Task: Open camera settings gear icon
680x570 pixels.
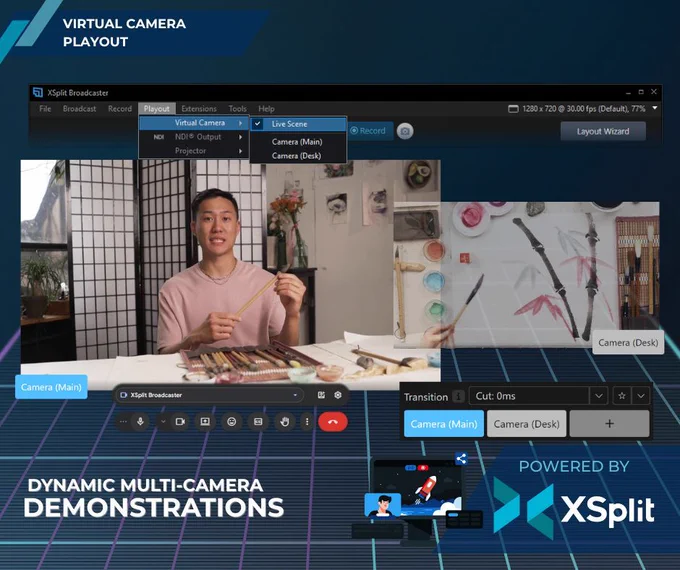Action: (x=338, y=395)
